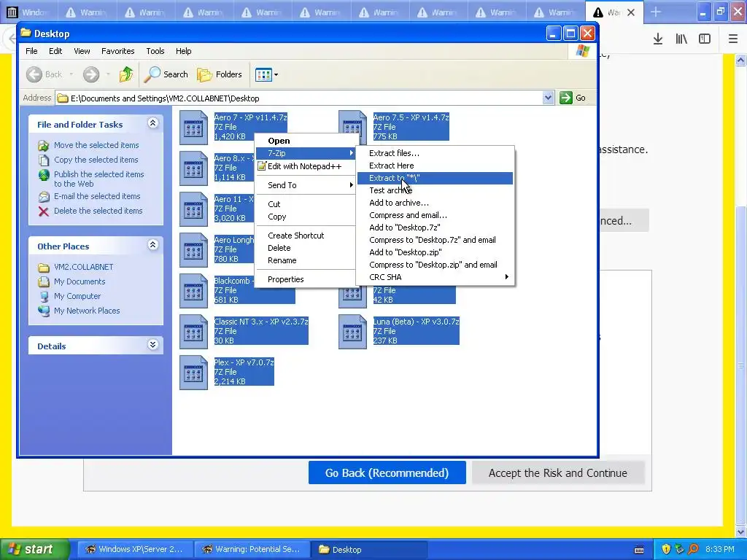Expand the CRC SHA submenu

click(435, 276)
